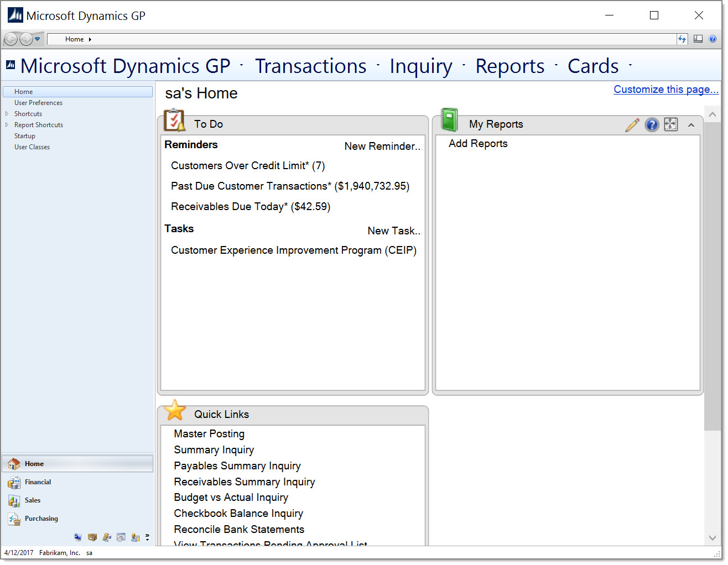The height and width of the screenshot is (565, 728).
Task: Expand the Report Shortcuts node arrow
Action: coord(7,125)
